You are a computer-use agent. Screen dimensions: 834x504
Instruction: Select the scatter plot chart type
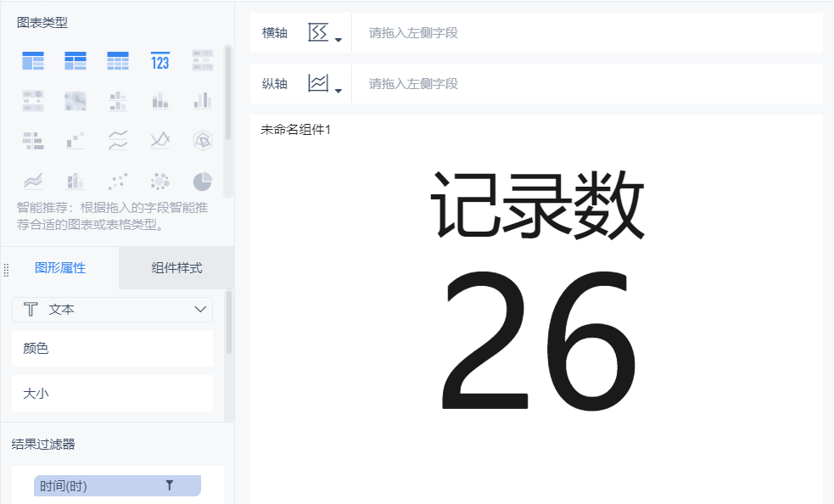click(118, 181)
